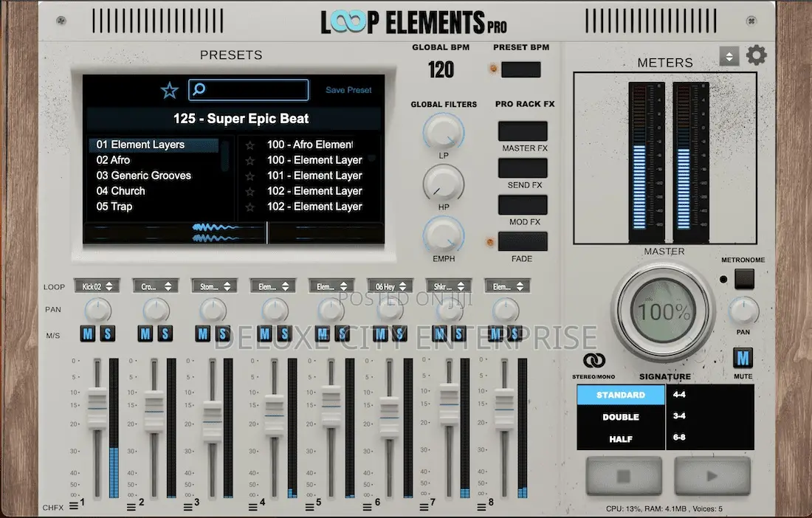812x518 pixels.
Task: Solo channel 2 with S button
Action: (165, 334)
